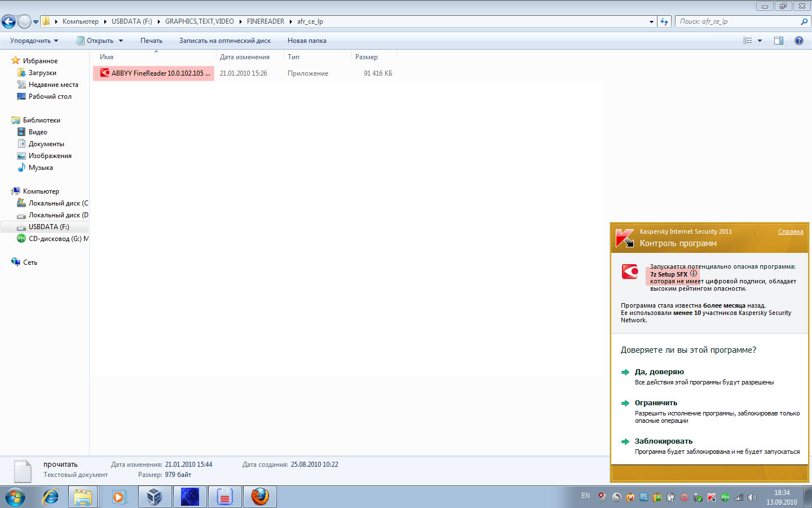
Task: Toggle the preview pane button
Action: (779, 41)
